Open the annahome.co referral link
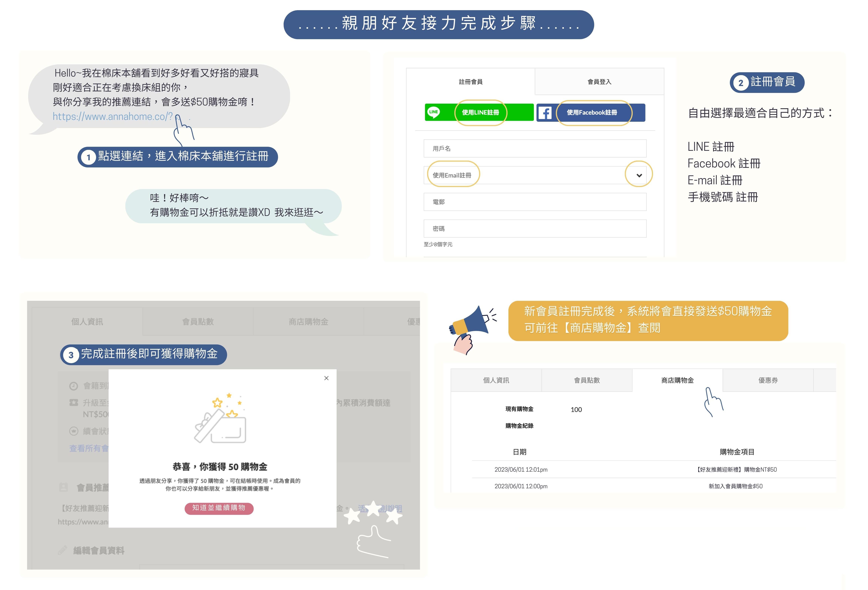The image size is (868, 590). pos(112,116)
